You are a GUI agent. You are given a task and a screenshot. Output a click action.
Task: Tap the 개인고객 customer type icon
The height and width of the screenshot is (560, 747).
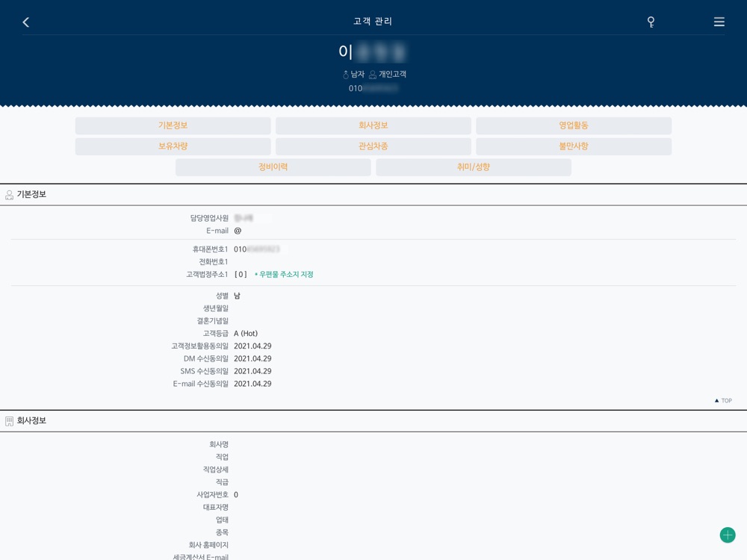coord(372,75)
